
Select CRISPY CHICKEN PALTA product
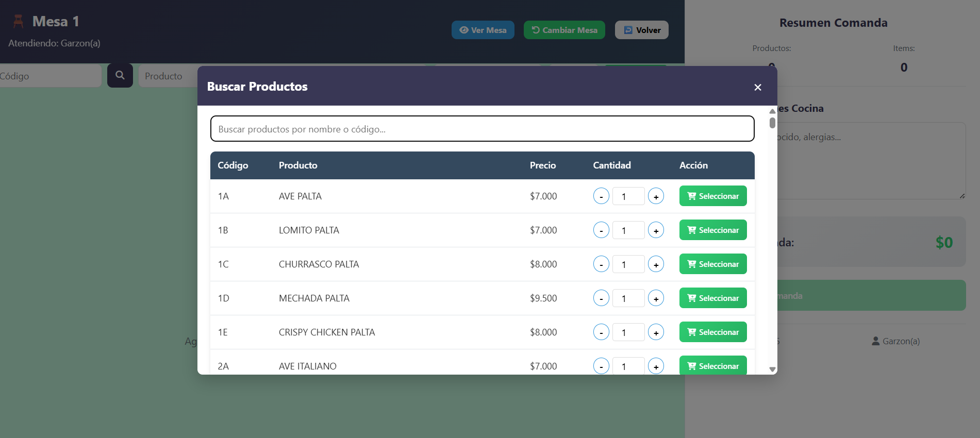pos(712,332)
